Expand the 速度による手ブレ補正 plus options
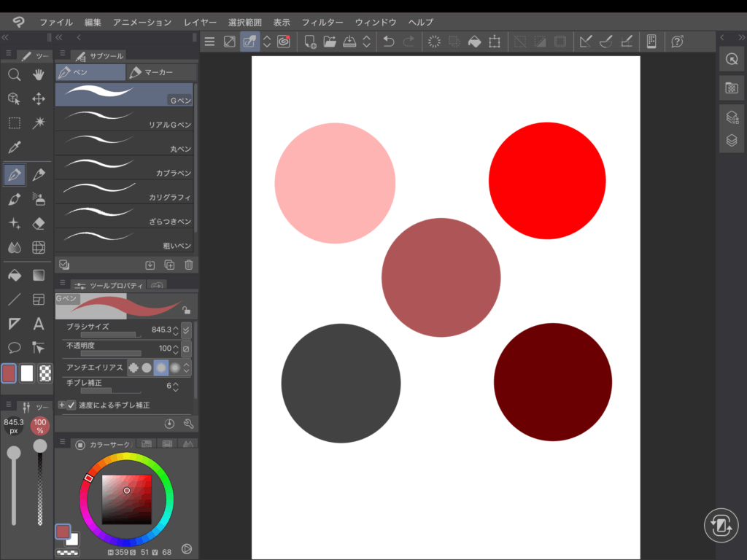The image size is (747, 560). click(x=61, y=405)
